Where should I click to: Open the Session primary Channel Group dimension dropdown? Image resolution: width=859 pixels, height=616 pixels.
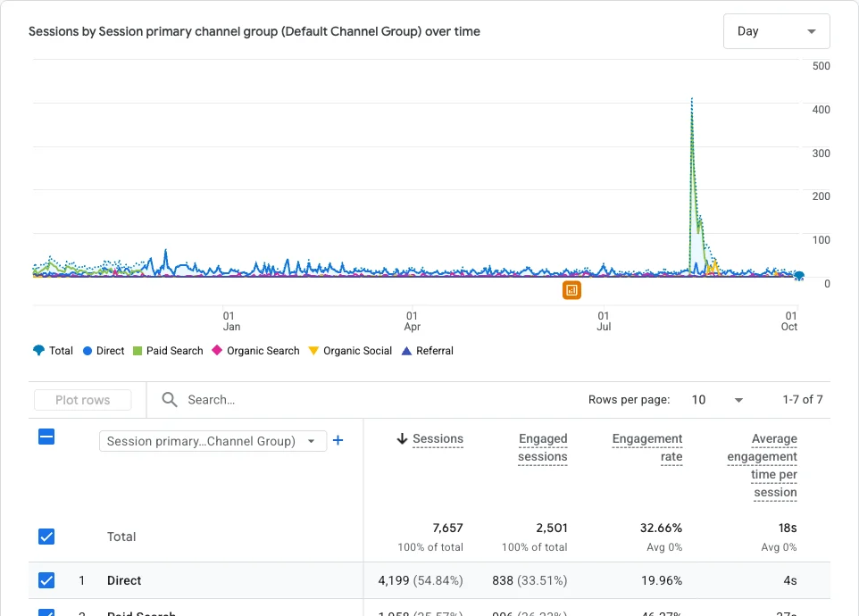click(x=213, y=441)
